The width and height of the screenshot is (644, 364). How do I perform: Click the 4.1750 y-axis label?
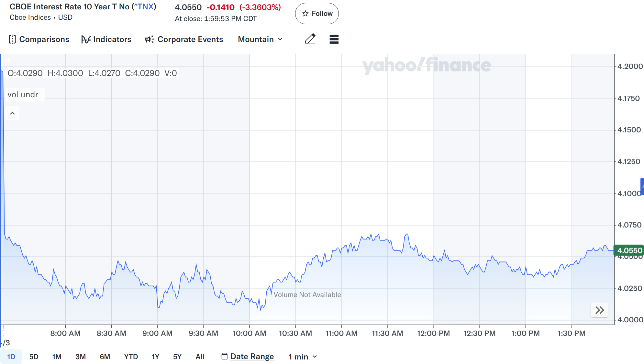628,98
